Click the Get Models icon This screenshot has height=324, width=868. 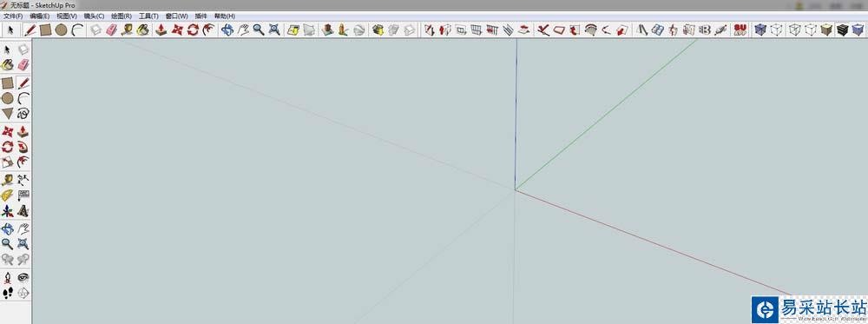378,30
